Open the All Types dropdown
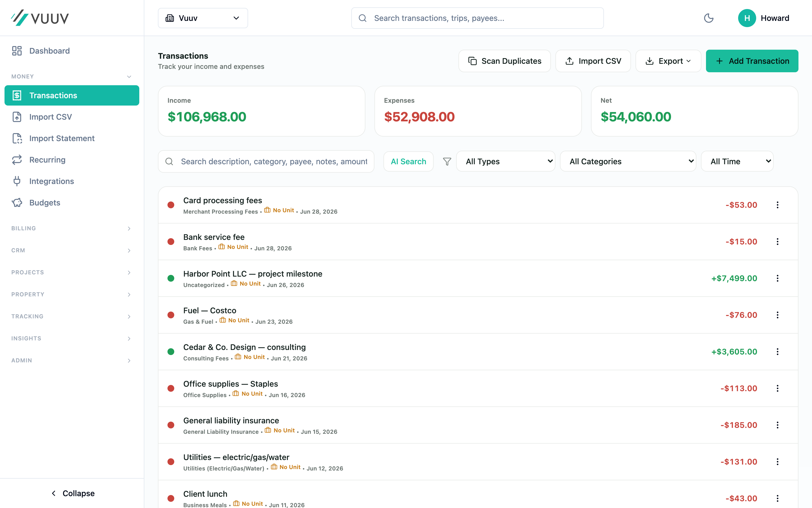Viewport: 812px width, 508px height. click(x=505, y=162)
